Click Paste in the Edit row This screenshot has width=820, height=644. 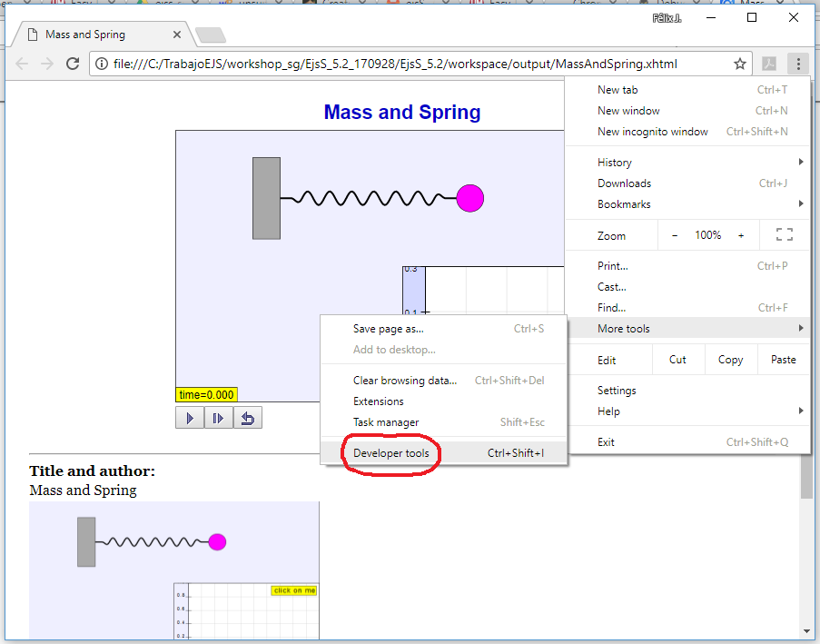784,360
